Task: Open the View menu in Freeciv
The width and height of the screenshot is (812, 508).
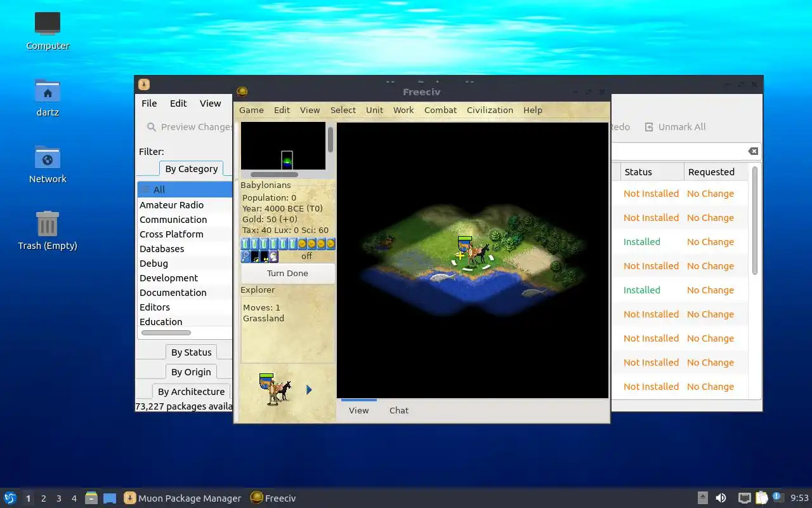Action: click(x=310, y=110)
